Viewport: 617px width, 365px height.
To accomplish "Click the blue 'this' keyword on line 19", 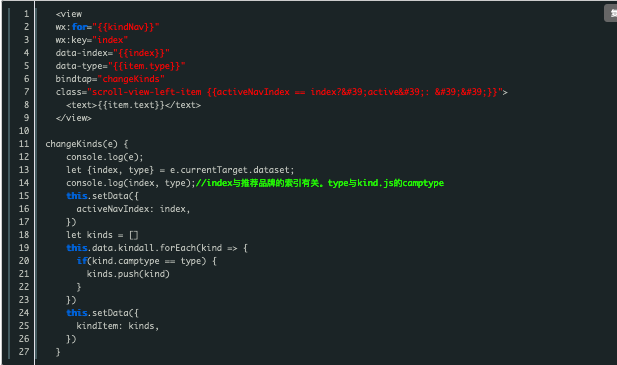I will [x=77, y=248].
